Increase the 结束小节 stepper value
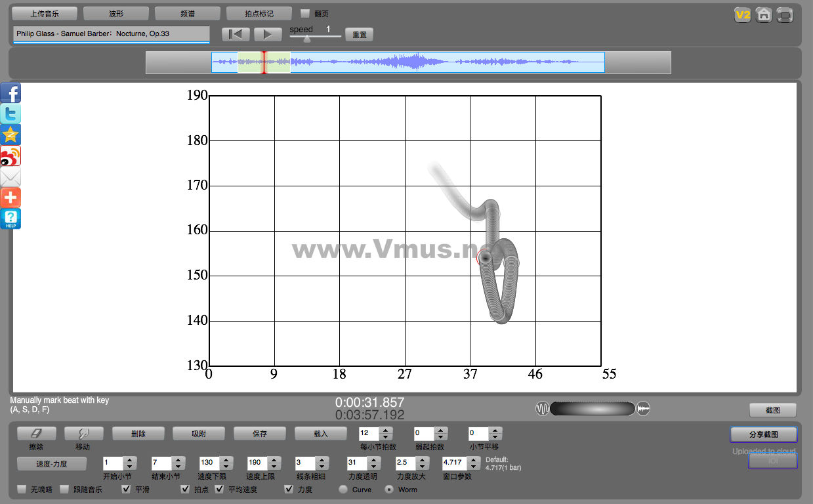This screenshot has height=504, width=813. pyautogui.click(x=178, y=459)
